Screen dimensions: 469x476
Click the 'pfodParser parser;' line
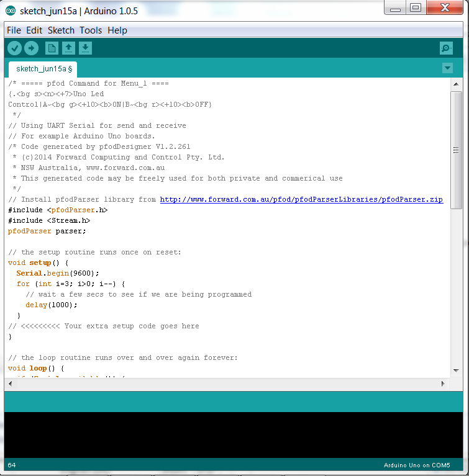pos(47,231)
